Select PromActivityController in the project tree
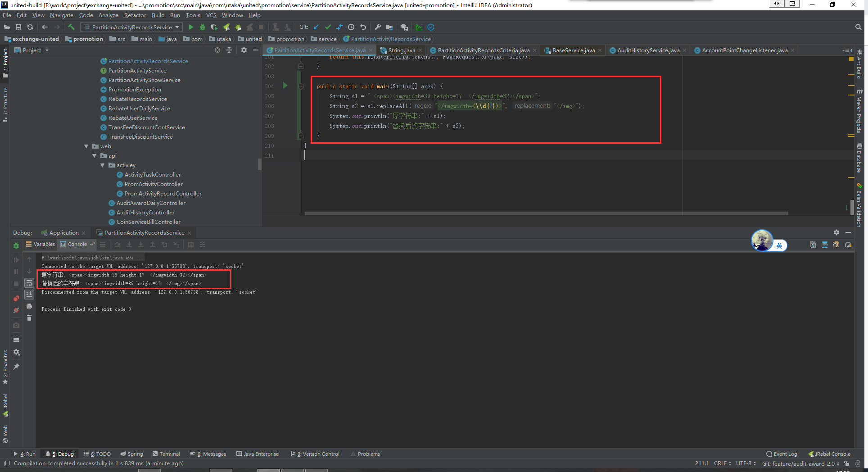868x472 pixels. tap(154, 184)
